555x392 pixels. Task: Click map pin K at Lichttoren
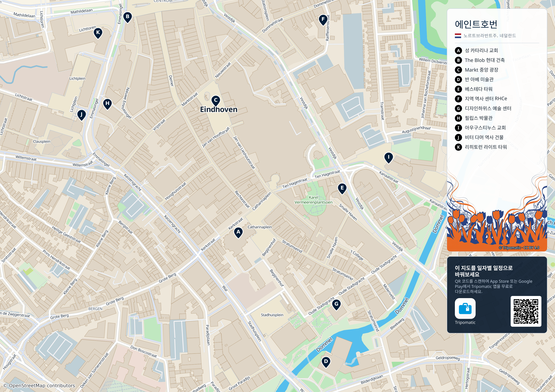(x=98, y=33)
